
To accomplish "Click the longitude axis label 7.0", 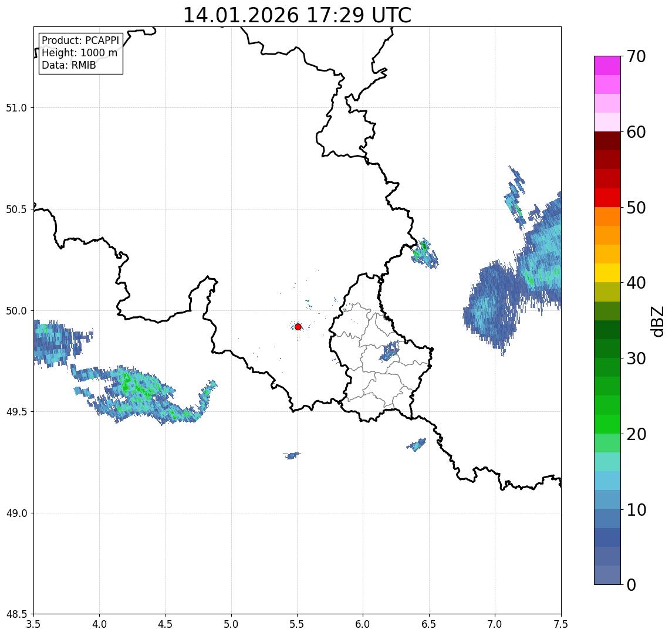I will [x=495, y=624].
